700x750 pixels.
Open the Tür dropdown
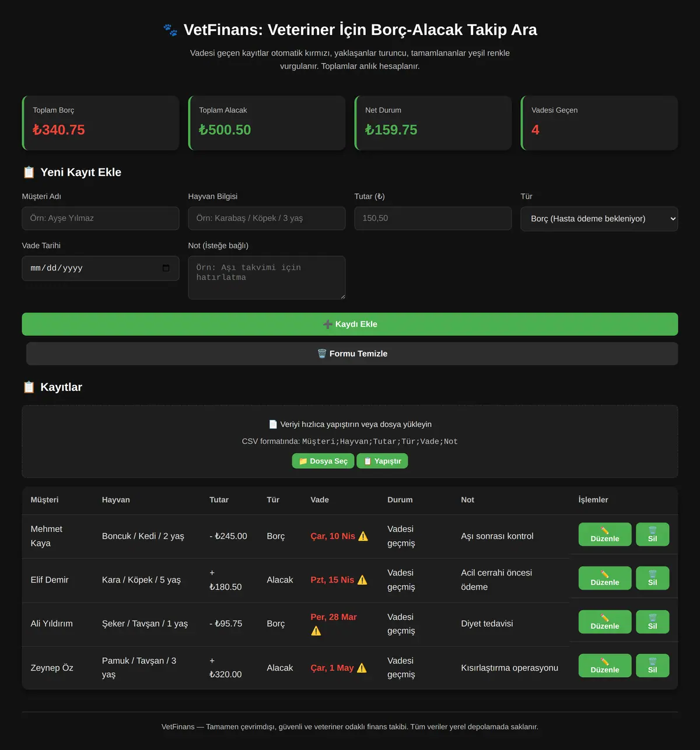[x=599, y=219]
